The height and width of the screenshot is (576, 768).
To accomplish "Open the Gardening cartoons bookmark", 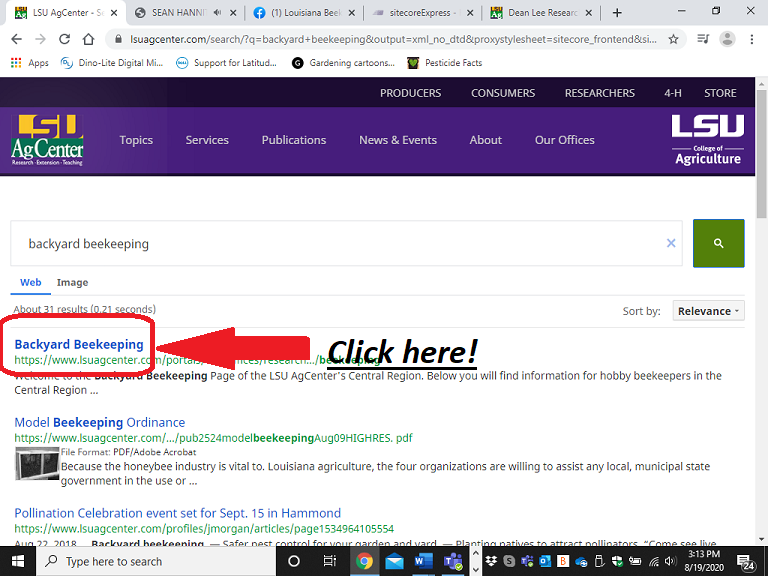I will click(343, 63).
